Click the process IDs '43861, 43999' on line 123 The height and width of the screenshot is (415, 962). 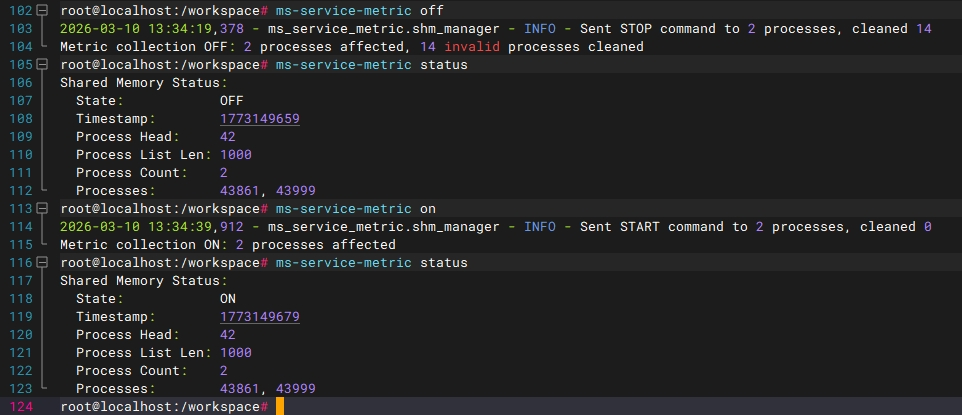point(267,389)
